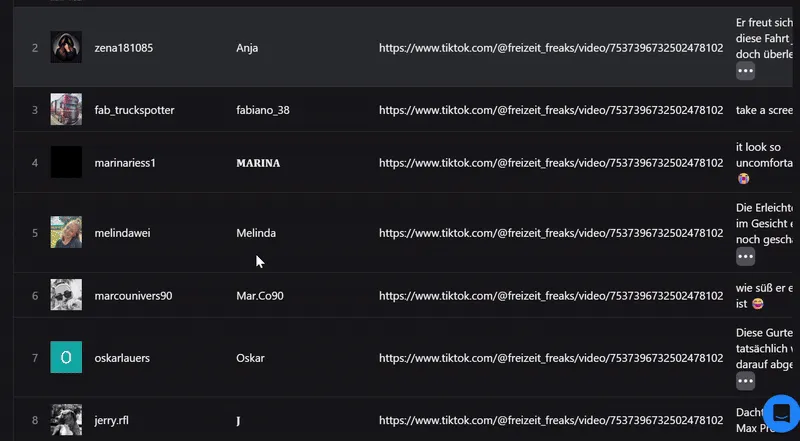Open TikTok video link in row 4
Screen dimensions: 800x441
click(550, 162)
